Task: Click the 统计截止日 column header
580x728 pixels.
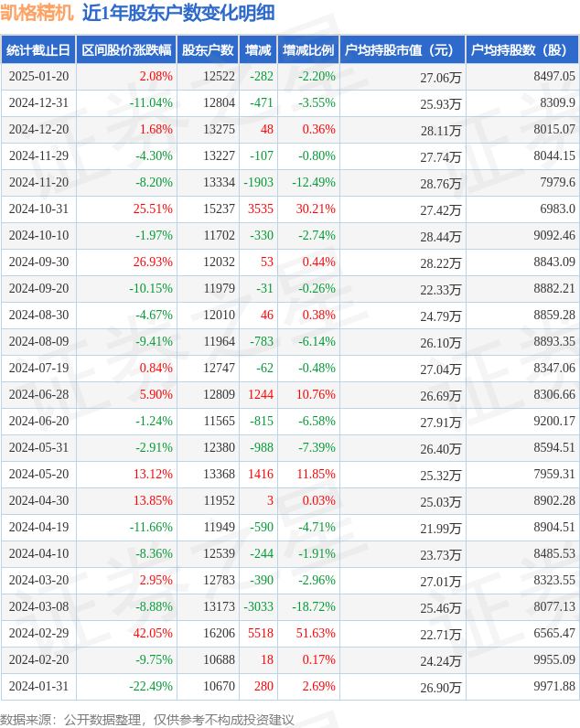Action: pyautogui.click(x=38, y=49)
